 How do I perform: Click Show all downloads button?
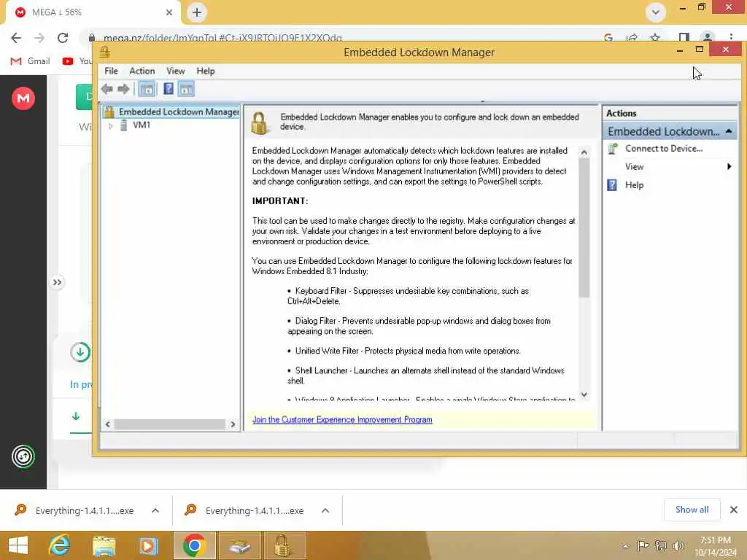coord(692,510)
